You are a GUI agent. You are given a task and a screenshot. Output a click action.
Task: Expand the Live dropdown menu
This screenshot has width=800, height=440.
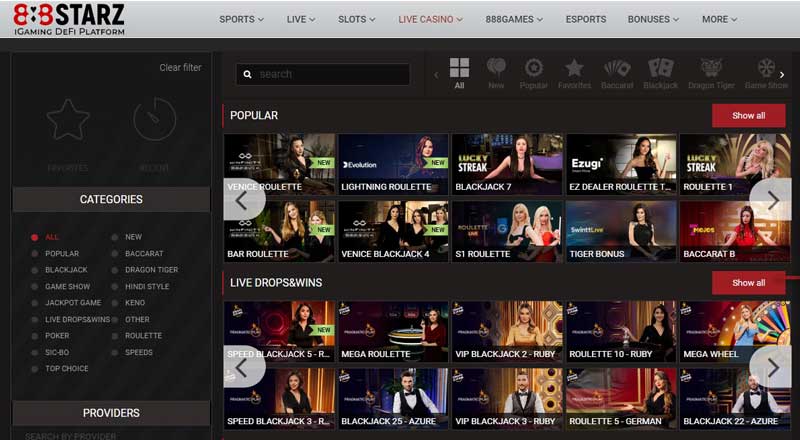[301, 19]
